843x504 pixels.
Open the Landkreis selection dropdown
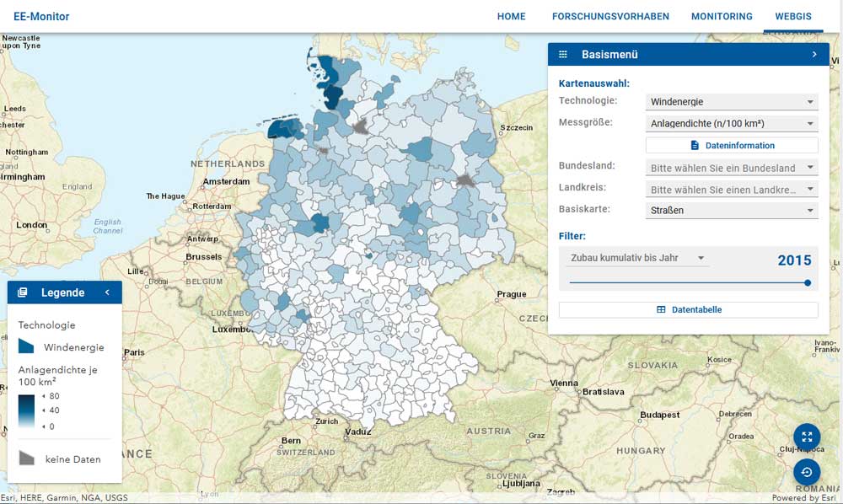(x=731, y=190)
